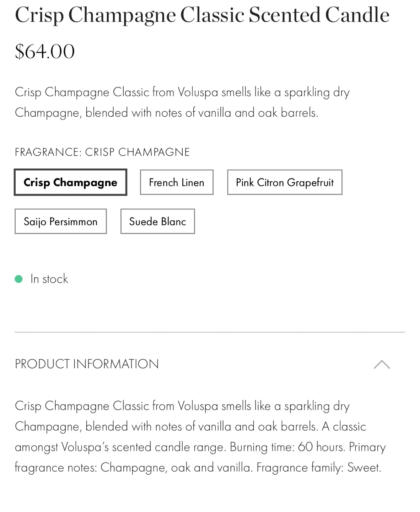Viewport: 420px width, 512px height.
Task: Select the Suede Blanc fragrance option
Action: click(x=157, y=222)
